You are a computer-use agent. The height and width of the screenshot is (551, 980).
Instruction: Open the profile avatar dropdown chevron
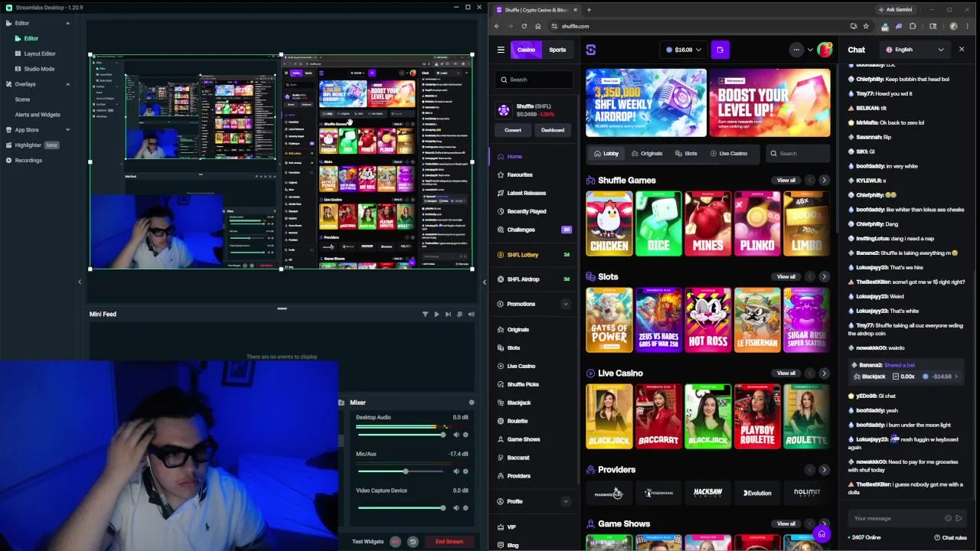[810, 50]
